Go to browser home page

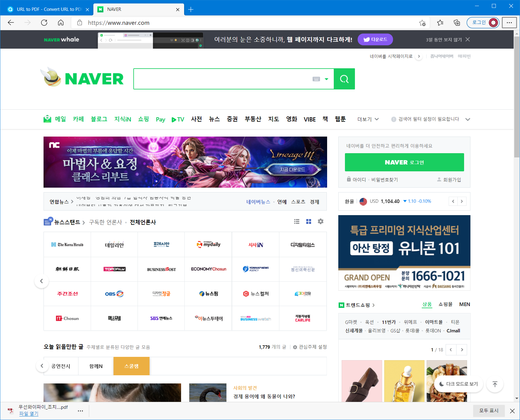point(61,23)
